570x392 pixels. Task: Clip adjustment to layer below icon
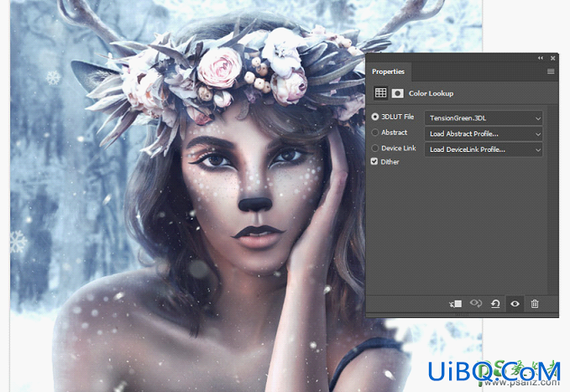point(456,304)
